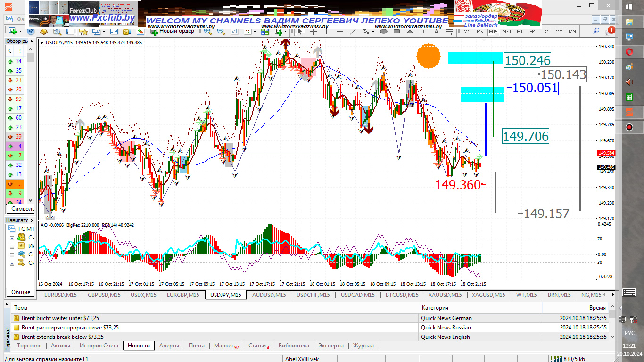Image resolution: width=644 pixels, height=362 pixels.
Task: Open dropdown beside the green-plus add icon
Action: (x=286, y=32)
